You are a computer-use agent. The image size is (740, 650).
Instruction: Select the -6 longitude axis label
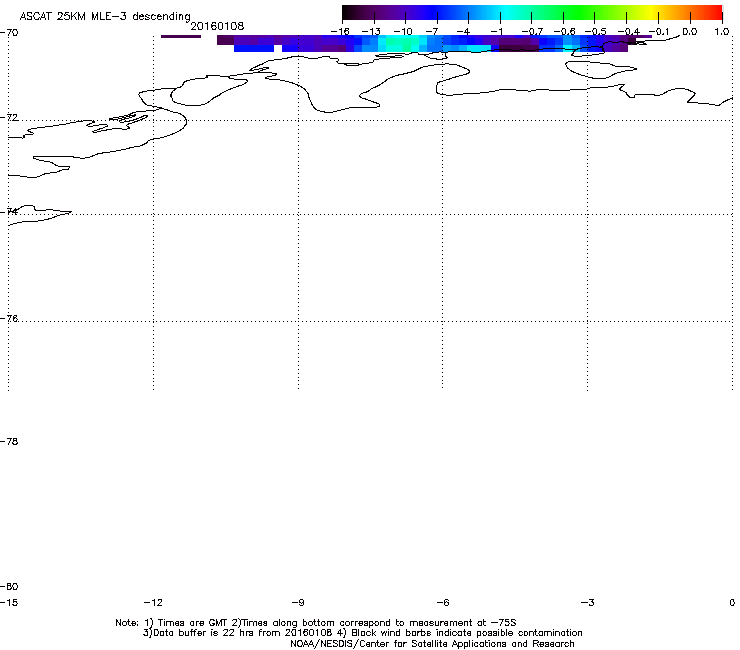point(443,602)
